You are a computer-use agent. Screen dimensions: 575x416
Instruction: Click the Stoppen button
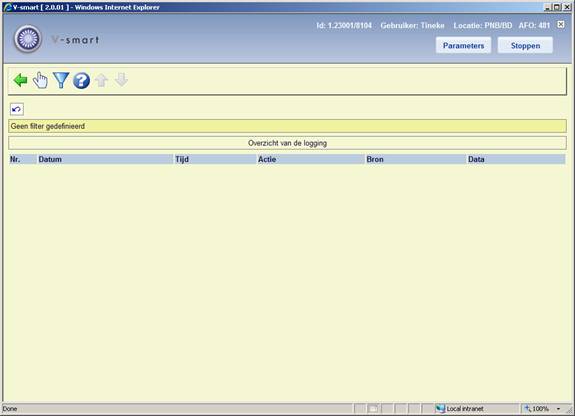pos(525,45)
